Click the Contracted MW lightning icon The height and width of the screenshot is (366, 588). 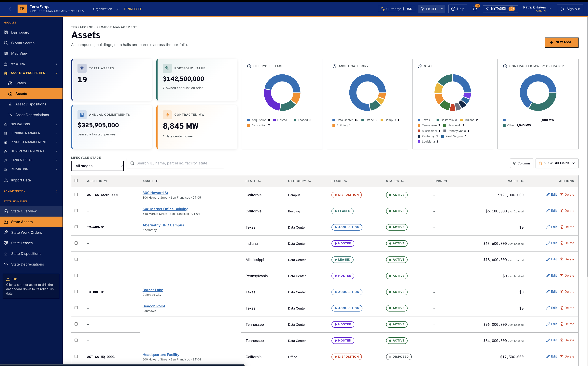(167, 115)
